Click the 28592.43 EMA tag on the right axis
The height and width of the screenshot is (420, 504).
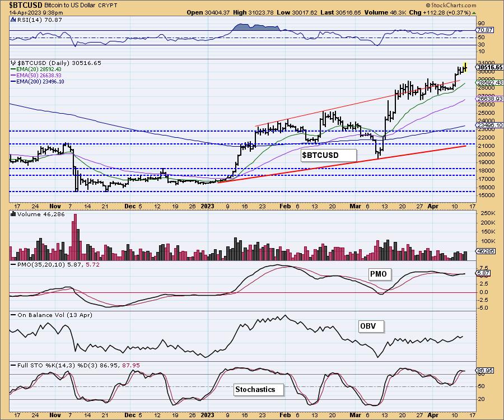(490, 82)
